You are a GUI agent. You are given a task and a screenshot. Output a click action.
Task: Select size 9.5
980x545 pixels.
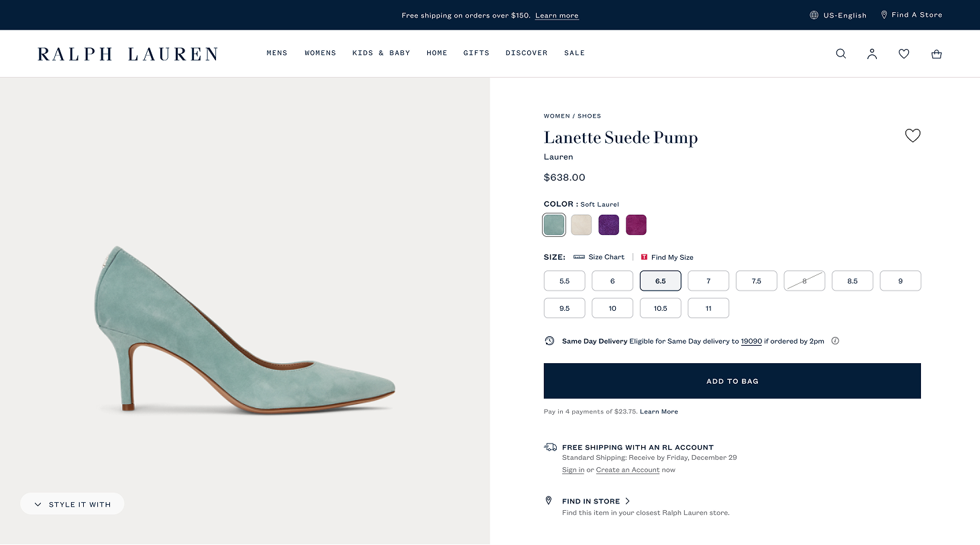click(564, 308)
